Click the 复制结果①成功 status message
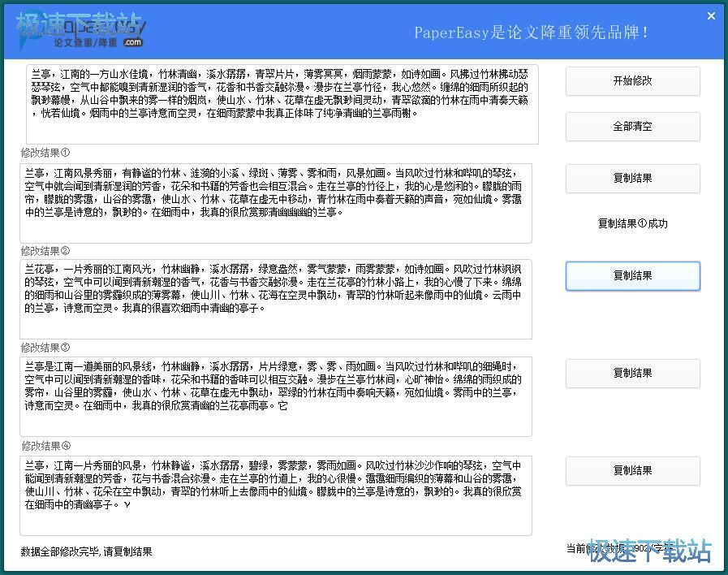 [632, 224]
